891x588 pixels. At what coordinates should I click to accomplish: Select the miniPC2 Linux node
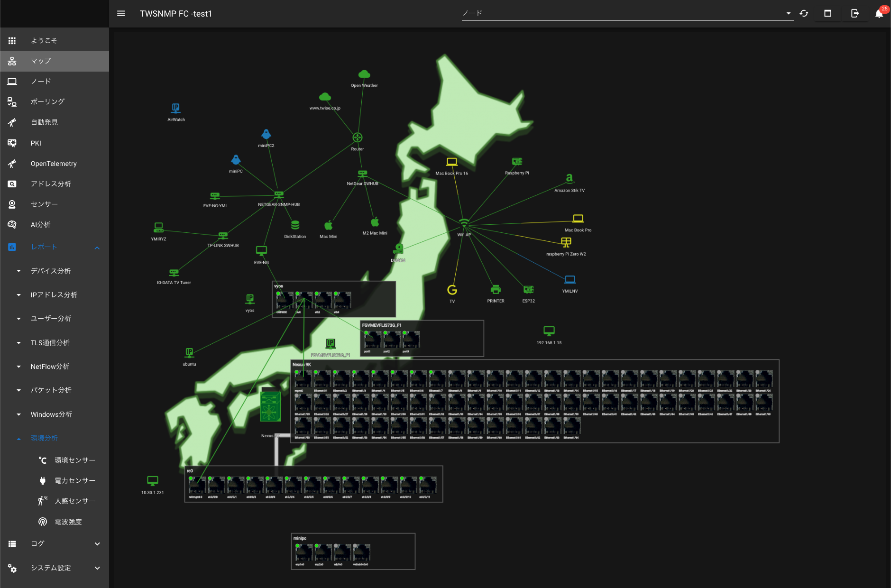tap(266, 134)
